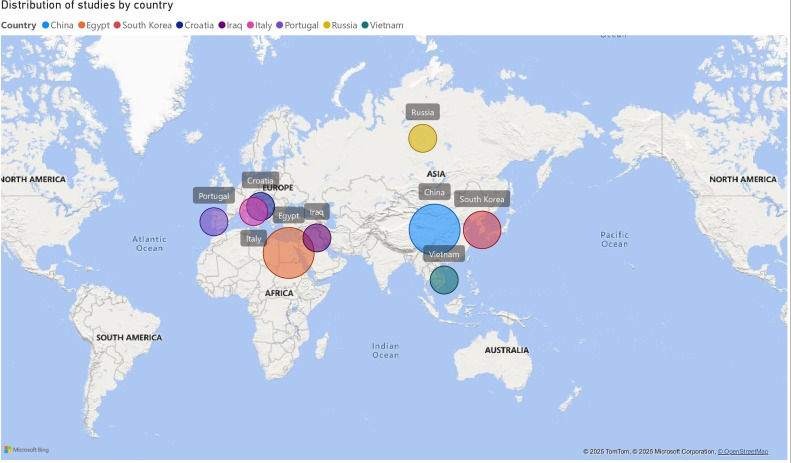The height and width of the screenshot is (463, 791).
Task: Select the yellow Russia bubble
Action: coord(423,138)
